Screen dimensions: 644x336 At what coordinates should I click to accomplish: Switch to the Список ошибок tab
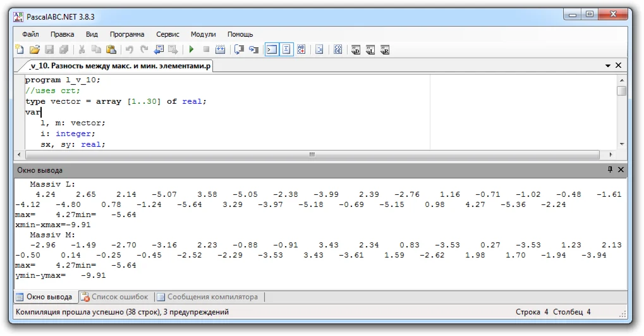119,297
